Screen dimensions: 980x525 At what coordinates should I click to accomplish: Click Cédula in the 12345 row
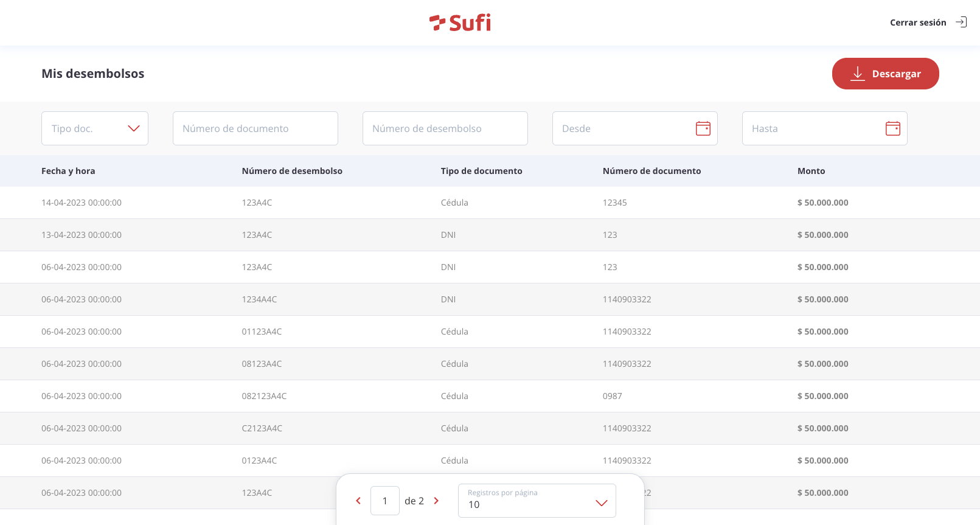454,203
